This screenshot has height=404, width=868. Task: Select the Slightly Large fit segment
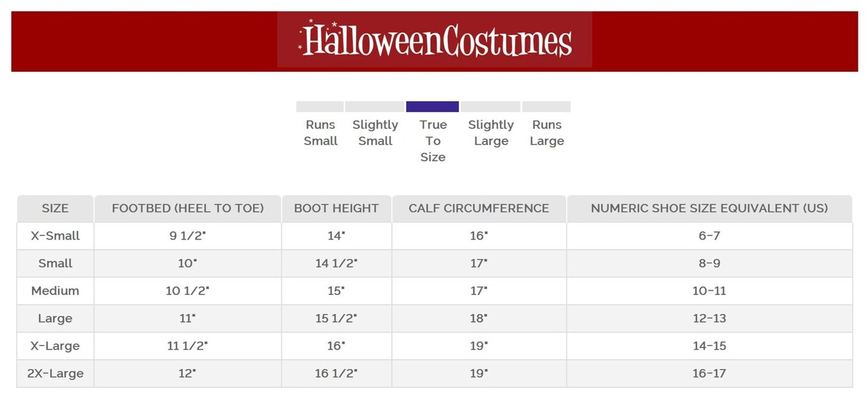pyautogui.click(x=491, y=107)
